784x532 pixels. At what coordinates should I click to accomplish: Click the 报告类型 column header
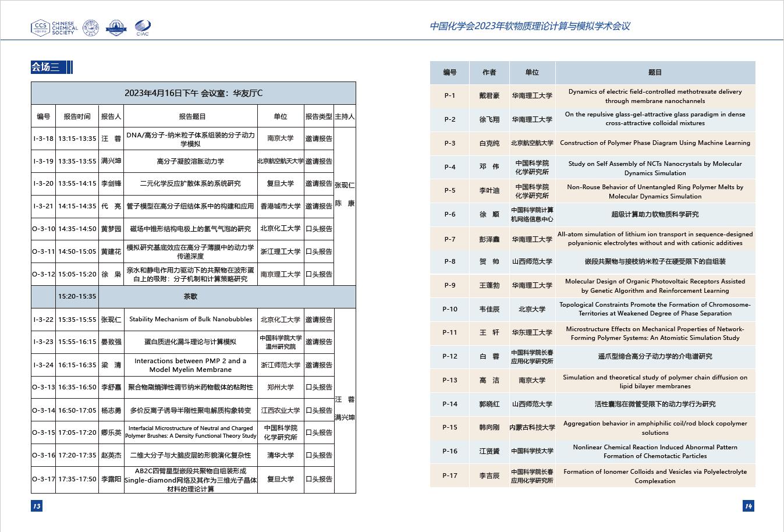pyautogui.click(x=318, y=116)
